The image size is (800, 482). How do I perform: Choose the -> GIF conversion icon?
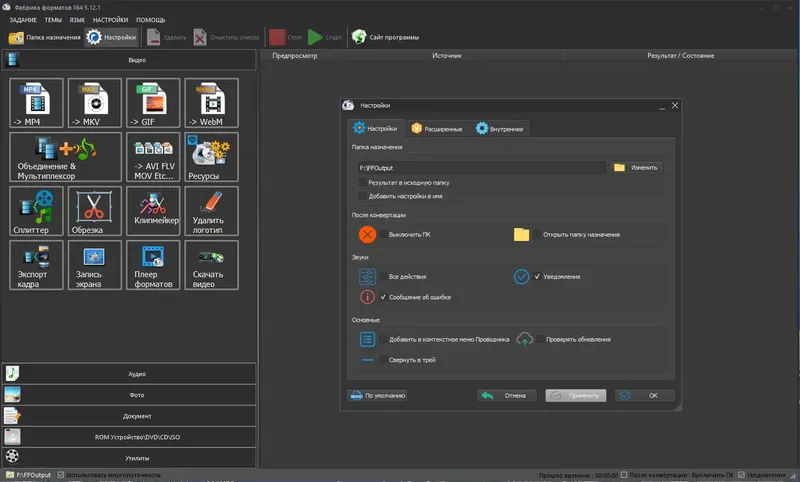coord(153,103)
